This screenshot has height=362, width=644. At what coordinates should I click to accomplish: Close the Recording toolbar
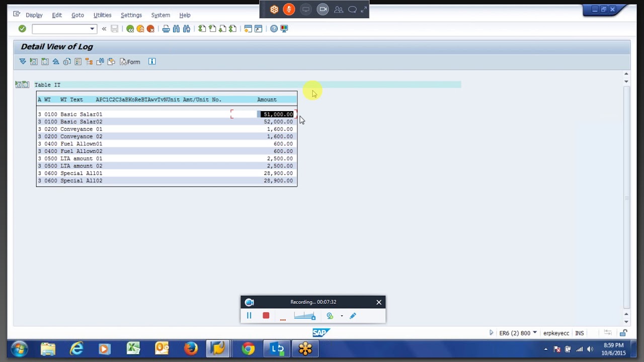(x=379, y=302)
